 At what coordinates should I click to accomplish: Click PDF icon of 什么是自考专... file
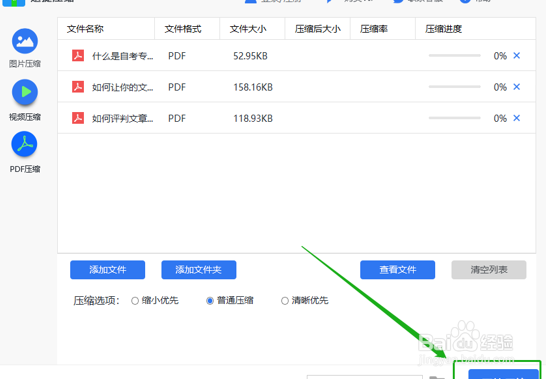pyautogui.click(x=78, y=55)
